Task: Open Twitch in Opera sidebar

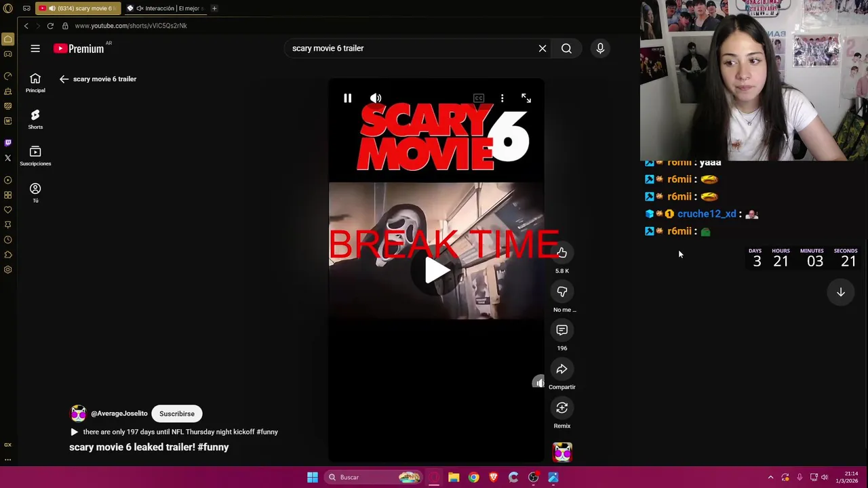Action: [8, 143]
